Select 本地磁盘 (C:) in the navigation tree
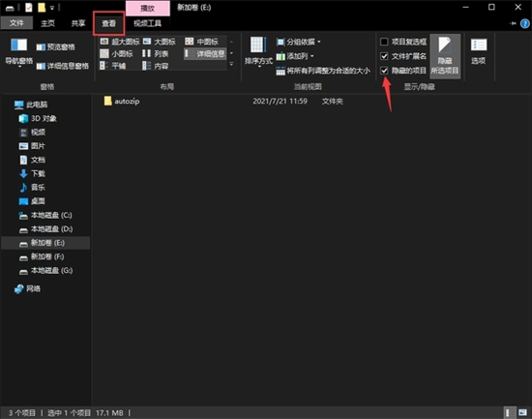 pos(45,215)
